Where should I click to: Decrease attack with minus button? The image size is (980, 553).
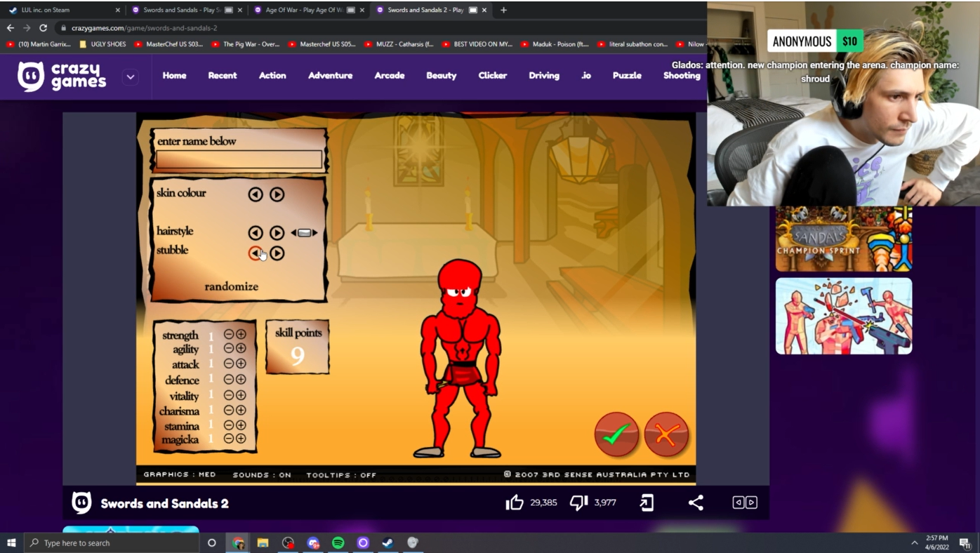point(229,364)
